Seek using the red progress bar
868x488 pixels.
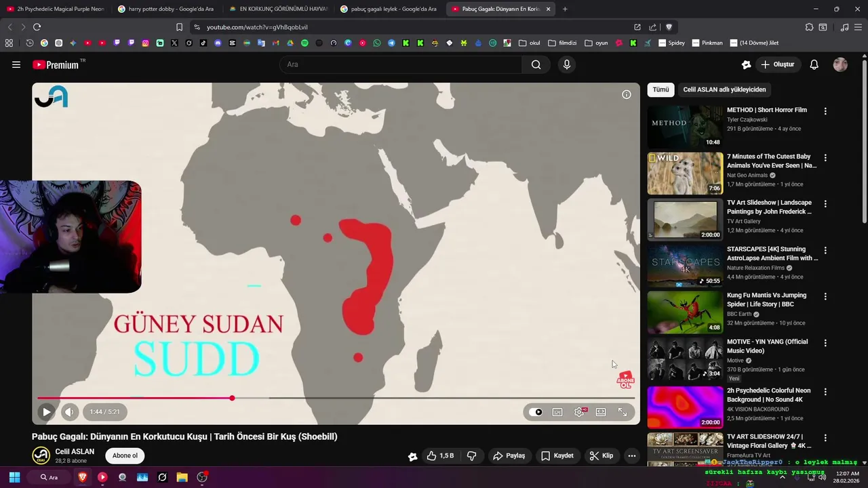coord(336,398)
